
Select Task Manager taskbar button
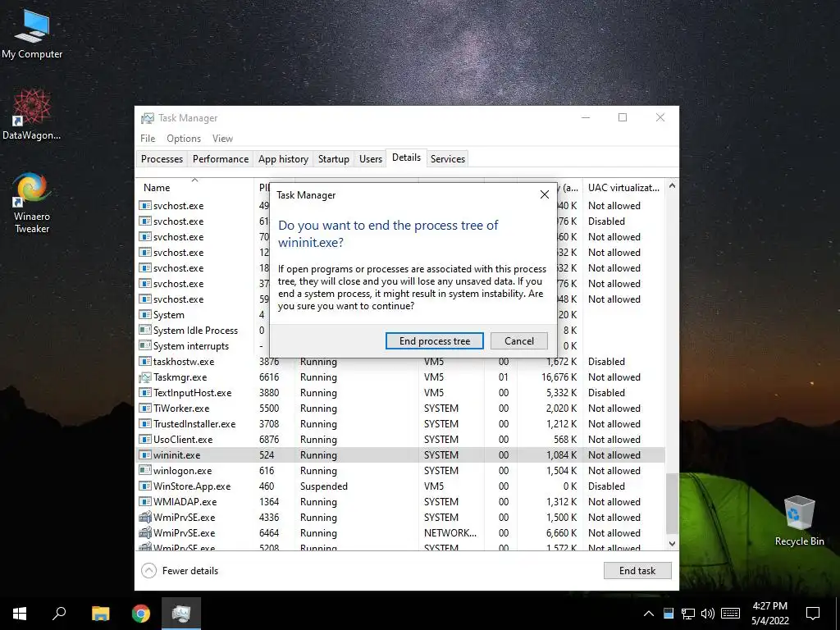(181, 614)
